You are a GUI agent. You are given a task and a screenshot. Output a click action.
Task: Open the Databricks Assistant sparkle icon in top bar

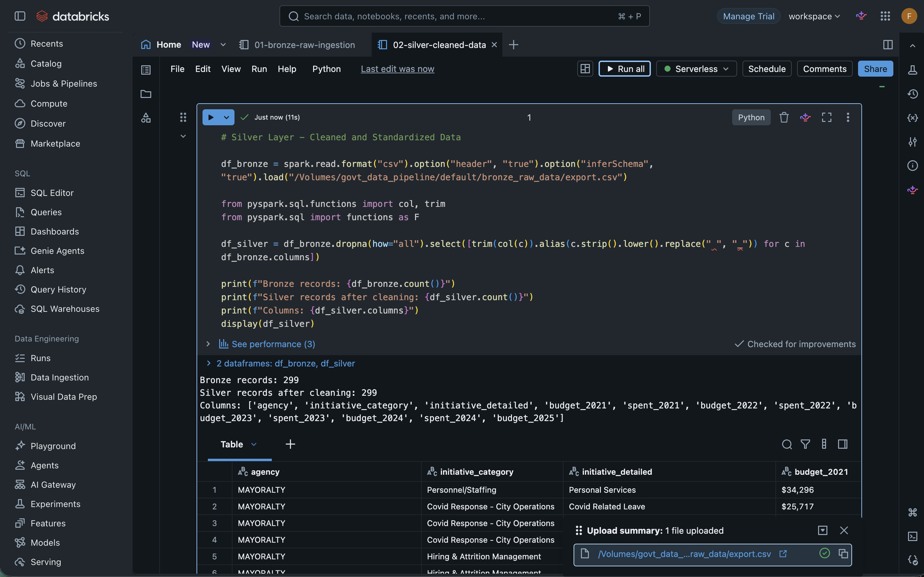[x=861, y=16]
